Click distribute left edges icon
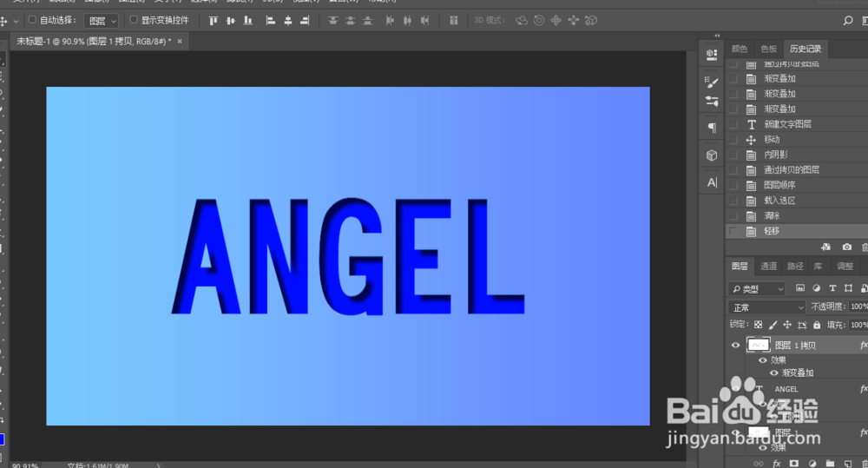 point(390,21)
